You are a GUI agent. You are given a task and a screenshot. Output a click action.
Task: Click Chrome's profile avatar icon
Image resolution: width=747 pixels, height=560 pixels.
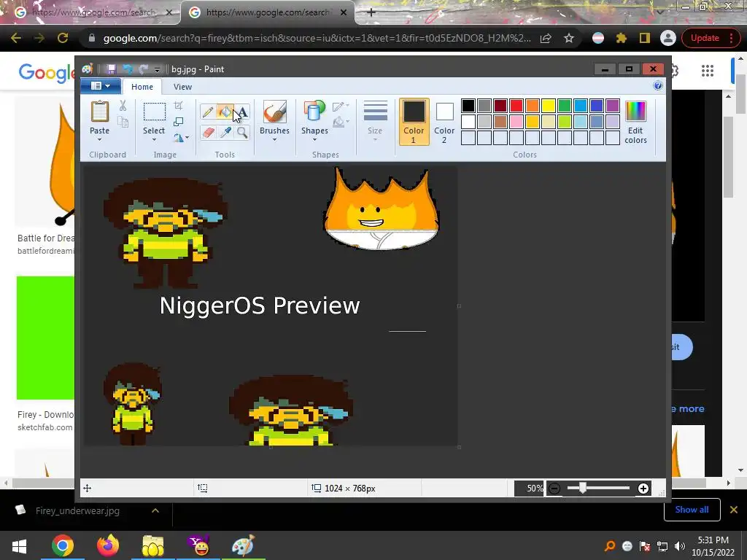click(x=668, y=38)
